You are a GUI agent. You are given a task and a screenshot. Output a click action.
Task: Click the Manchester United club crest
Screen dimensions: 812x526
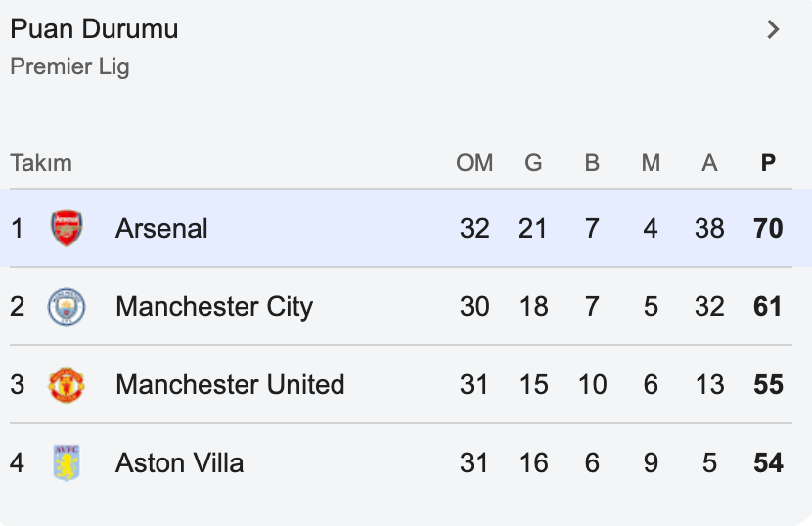[x=67, y=385]
